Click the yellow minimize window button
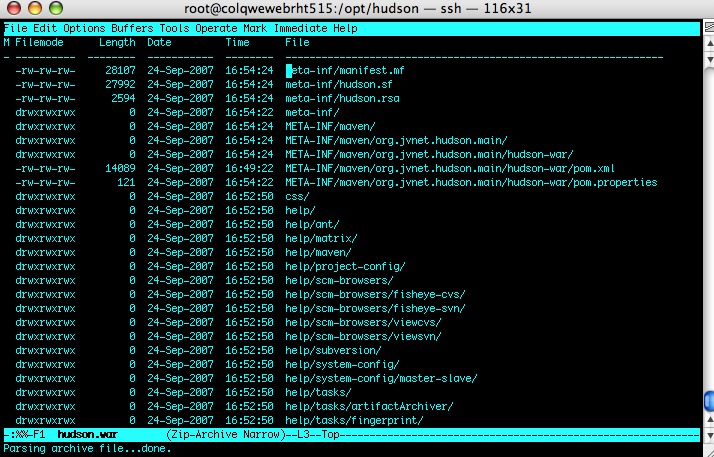This screenshot has height=457, width=714. (x=35, y=8)
